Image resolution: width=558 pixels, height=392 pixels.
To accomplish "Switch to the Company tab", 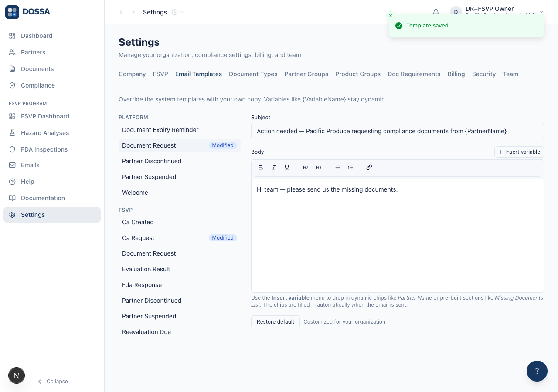I will click(132, 74).
